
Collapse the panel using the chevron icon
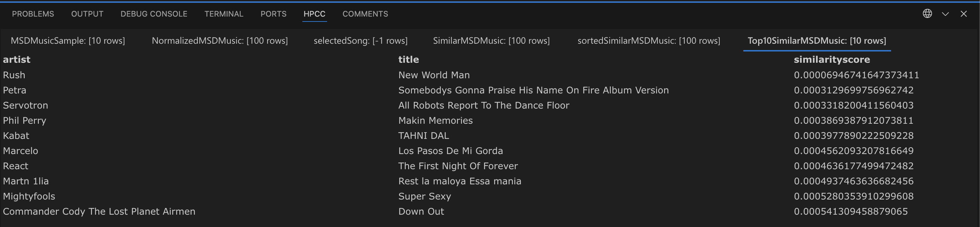945,14
